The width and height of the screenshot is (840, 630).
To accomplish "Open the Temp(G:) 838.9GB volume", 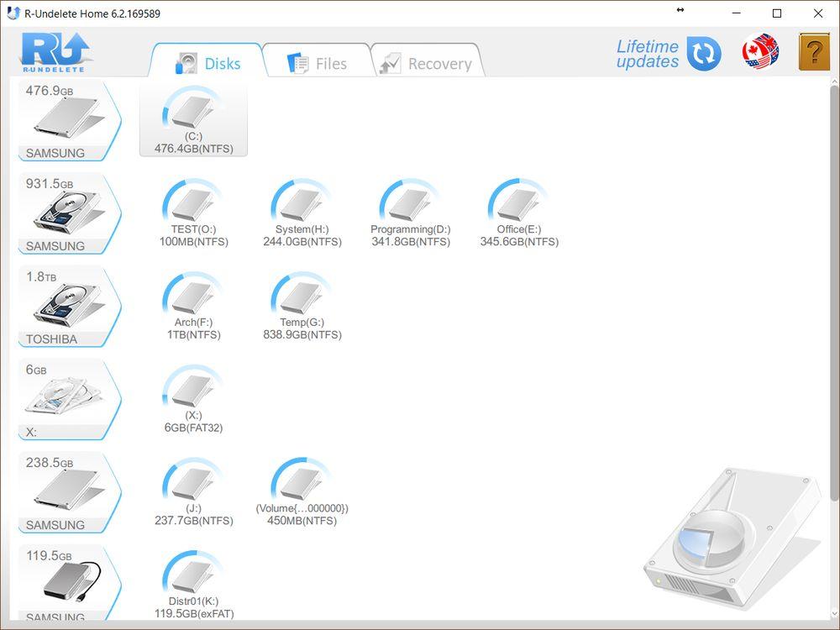I will [302, 307].
